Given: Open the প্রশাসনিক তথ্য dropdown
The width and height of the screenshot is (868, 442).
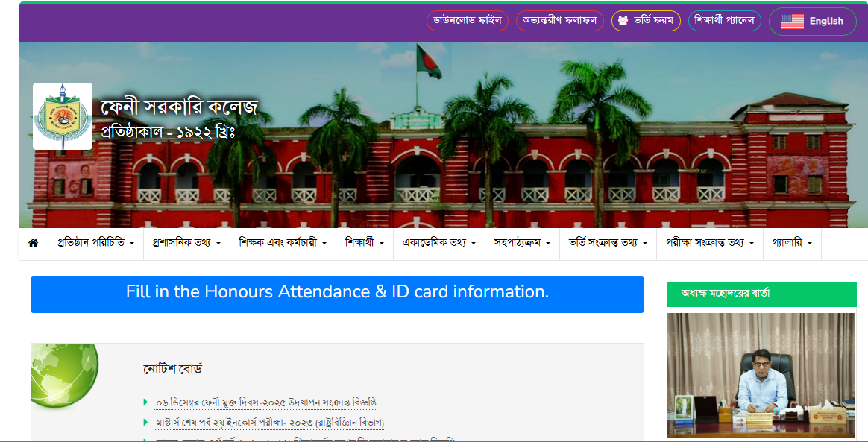Looking at the screenshot, I should click(x=186, y=243).
